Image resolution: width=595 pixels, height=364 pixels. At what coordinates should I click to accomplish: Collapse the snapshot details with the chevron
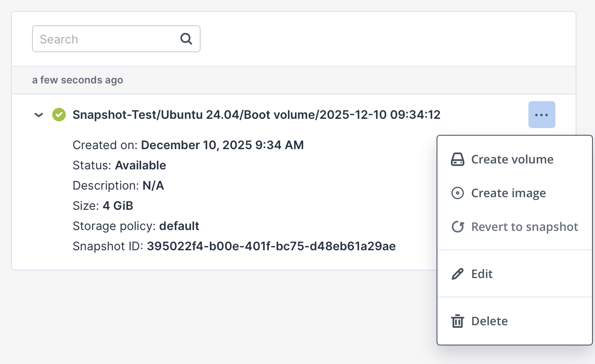pos(39,115)
